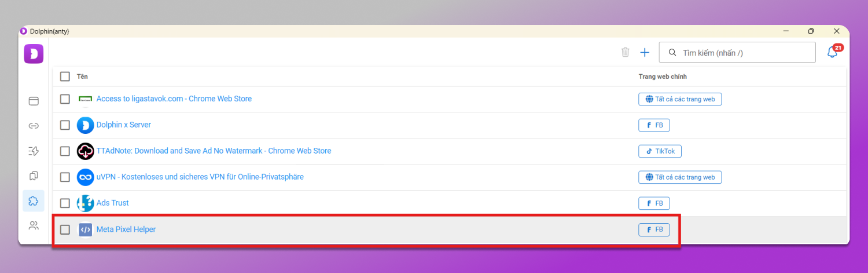868x273 pixels.
Task: Click the 'Tên' column header
Action: tap(82, 77)
